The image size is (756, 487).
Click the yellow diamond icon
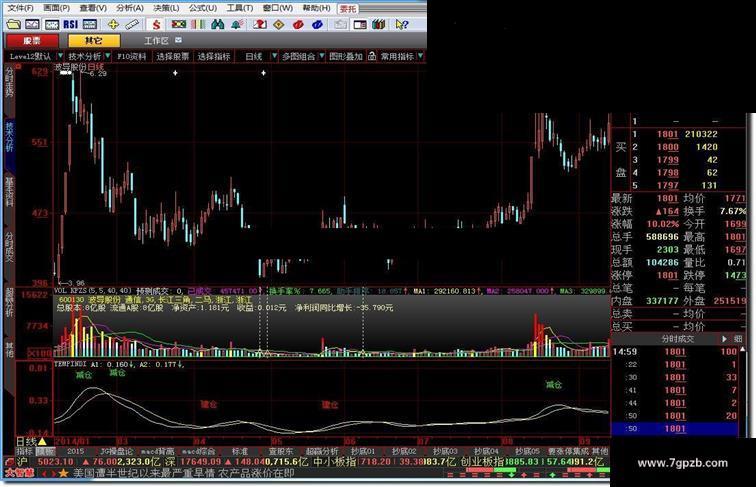tap(279, 24)
